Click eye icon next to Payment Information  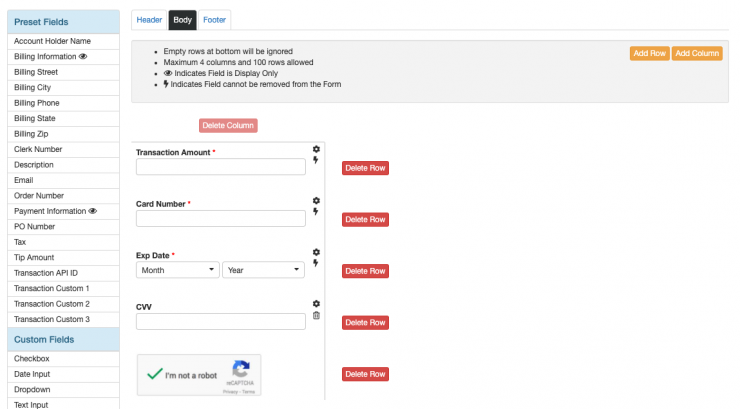point(93,211)
